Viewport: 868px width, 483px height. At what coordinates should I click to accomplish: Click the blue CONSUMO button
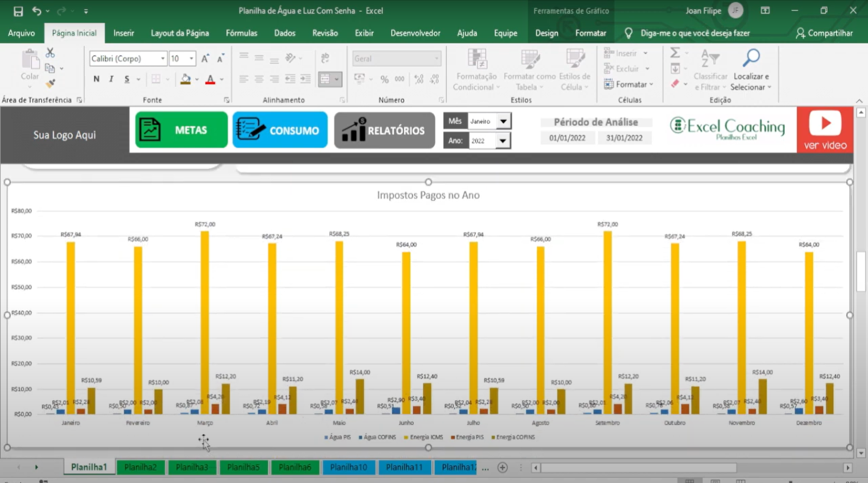pyautogui.click(x=280, y=130)
